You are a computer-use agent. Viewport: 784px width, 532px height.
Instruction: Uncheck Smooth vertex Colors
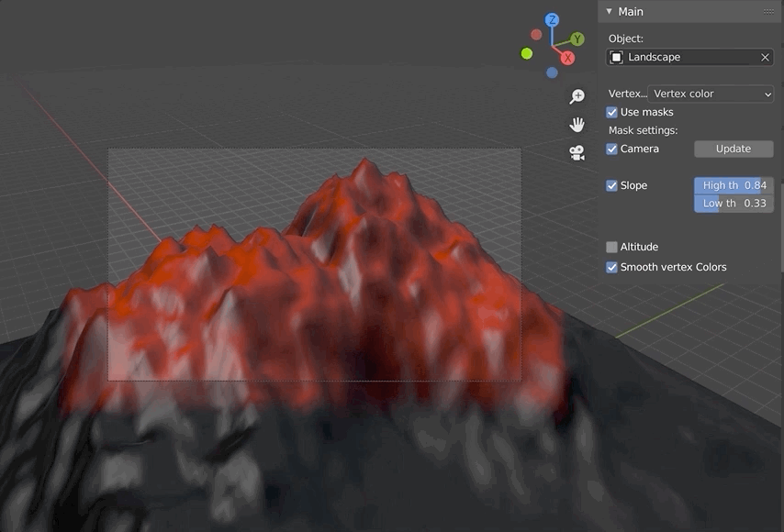611,267
